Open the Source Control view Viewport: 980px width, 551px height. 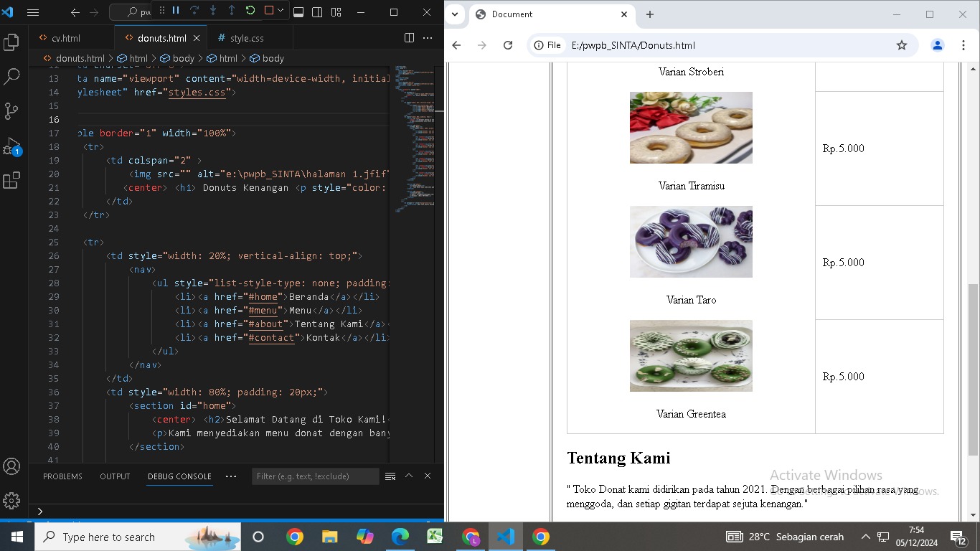click(x=11, y=110)
